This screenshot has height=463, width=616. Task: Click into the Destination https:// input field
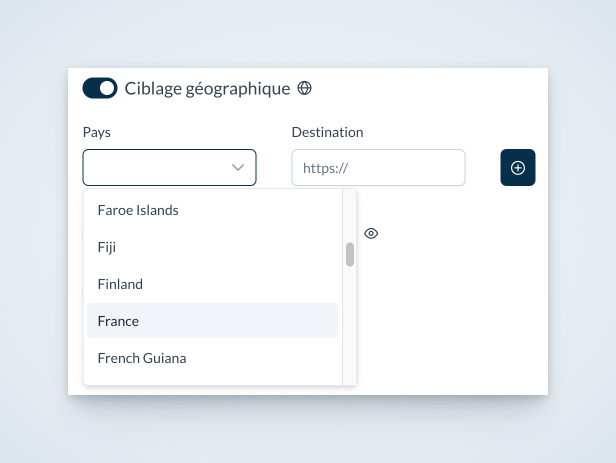378,167
